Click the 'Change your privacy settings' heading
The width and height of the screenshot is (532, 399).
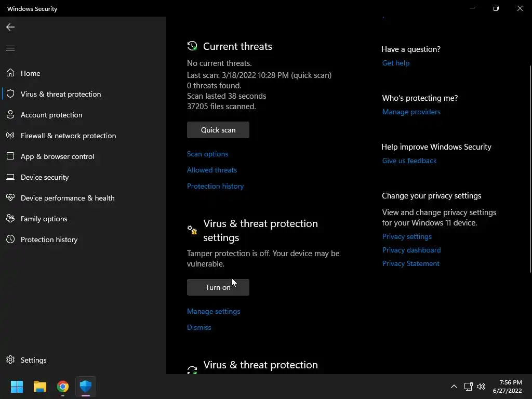point(432,196)
